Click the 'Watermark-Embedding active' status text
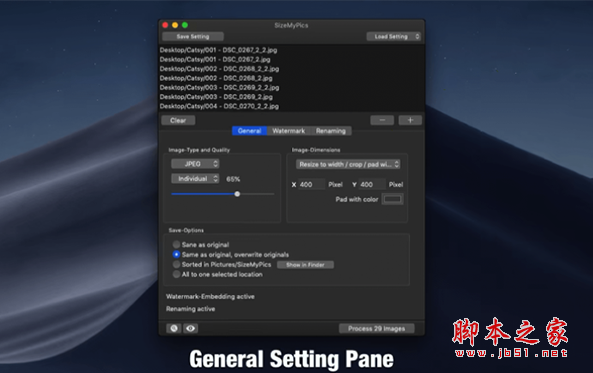The width and height of the screenshot is (593, 373). (x=210, y=297)
